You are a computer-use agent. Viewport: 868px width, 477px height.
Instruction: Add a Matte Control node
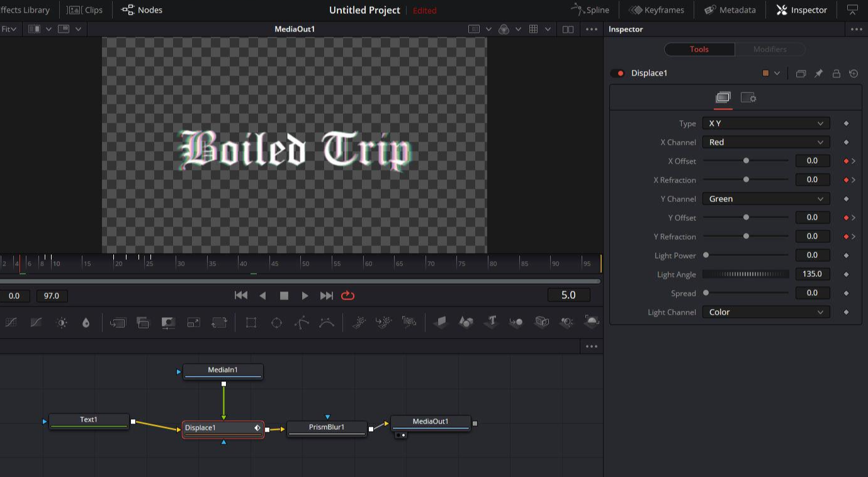click(x=168, y=322)
